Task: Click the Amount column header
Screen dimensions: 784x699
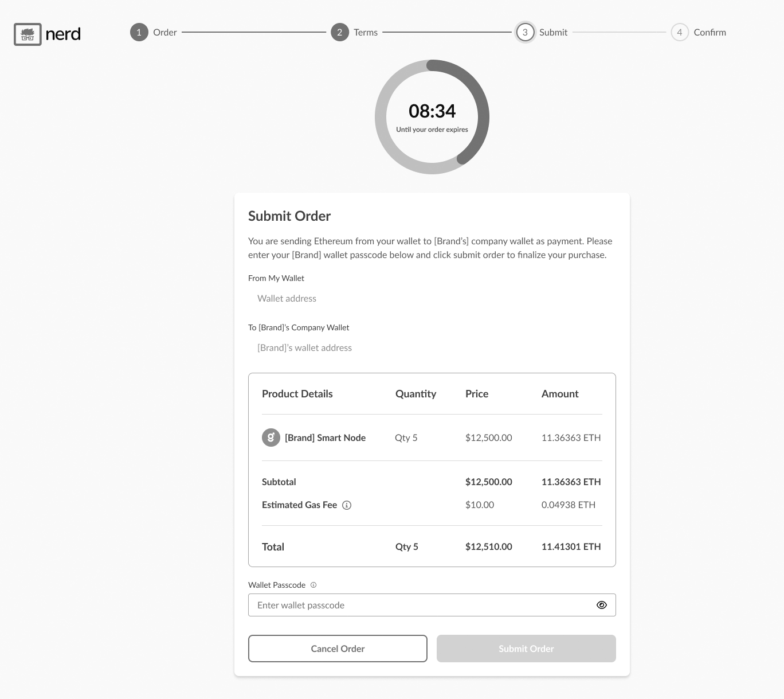Action: tap(560, 394)
